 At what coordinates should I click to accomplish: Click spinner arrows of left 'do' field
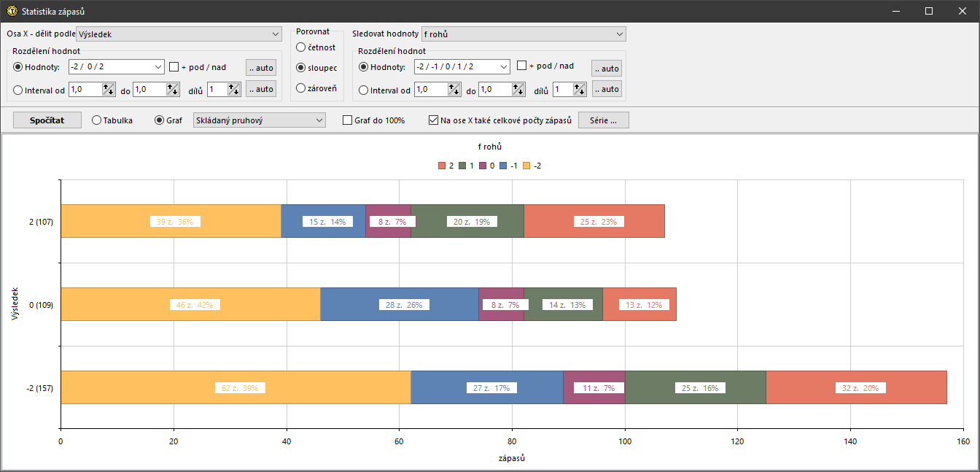(173, 89)
